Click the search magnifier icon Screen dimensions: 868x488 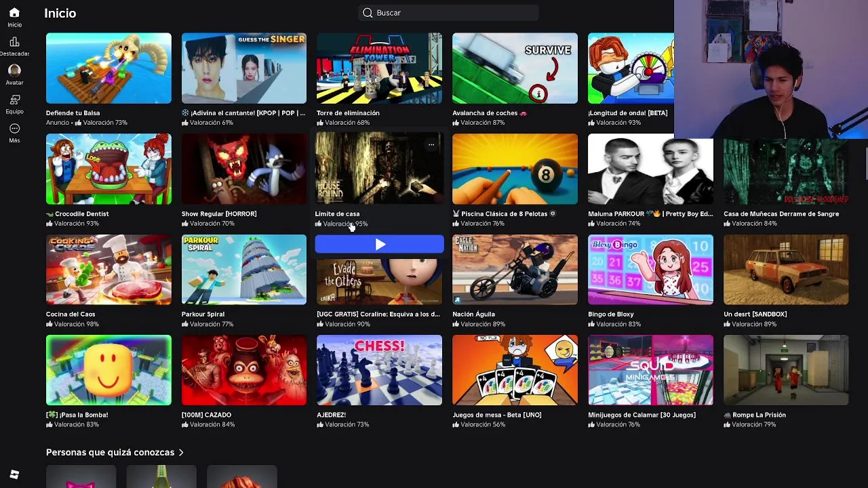[368, 13]
